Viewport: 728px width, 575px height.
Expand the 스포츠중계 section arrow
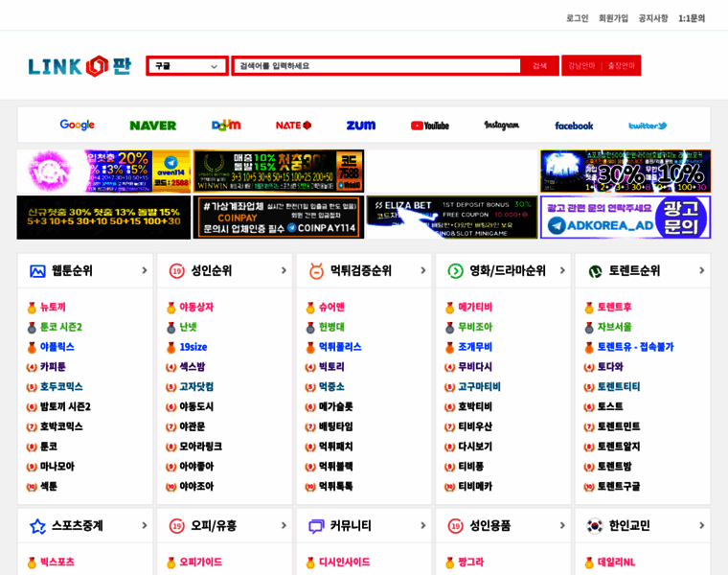pos(145,525)
